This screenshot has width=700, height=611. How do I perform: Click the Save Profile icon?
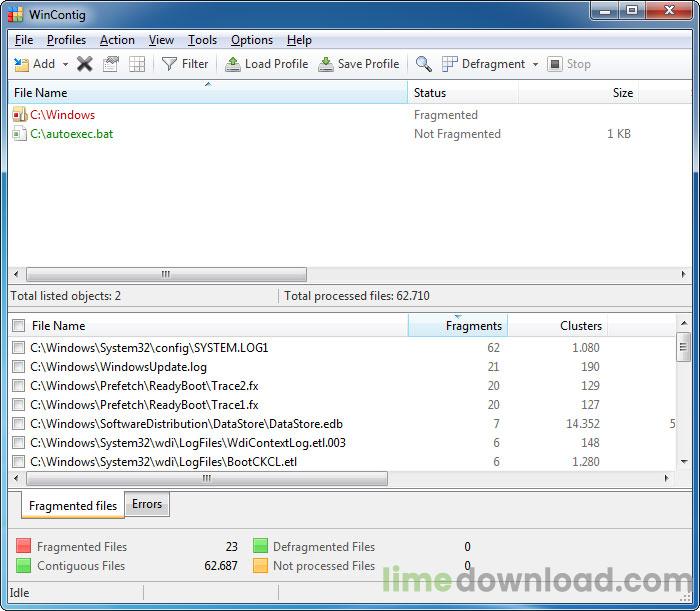326,64
